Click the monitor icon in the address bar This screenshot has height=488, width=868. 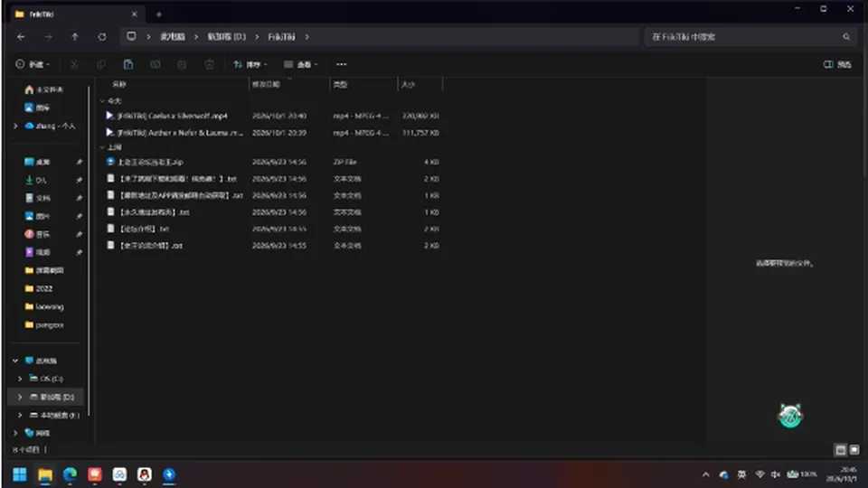pos(131,36)
